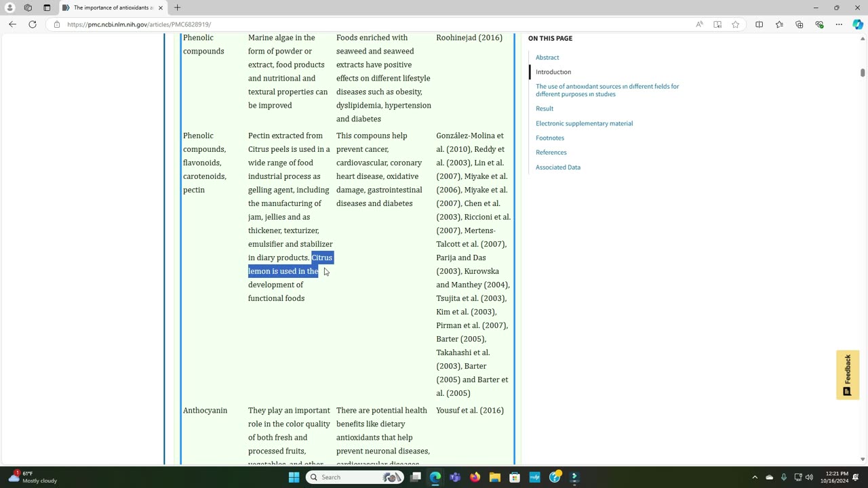This screenshot has height=488, width=868.
Task: Open Microsoft Teams from taskbar
Action: [455, 477]
